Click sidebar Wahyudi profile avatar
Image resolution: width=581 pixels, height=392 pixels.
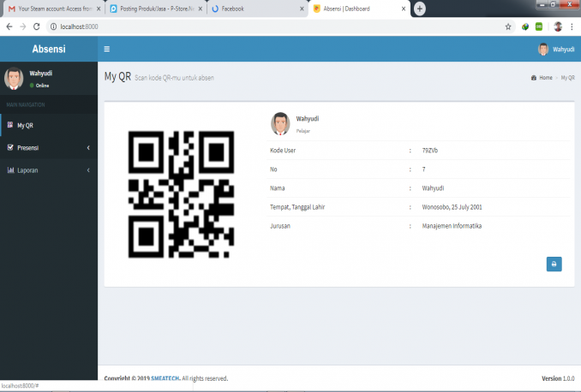[x=14, y=79]
